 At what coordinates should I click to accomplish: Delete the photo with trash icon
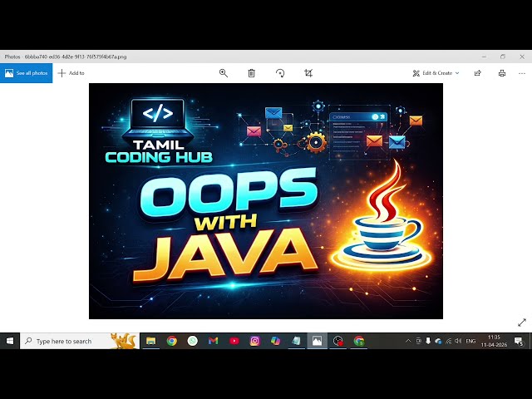click(x=251, y=73)
